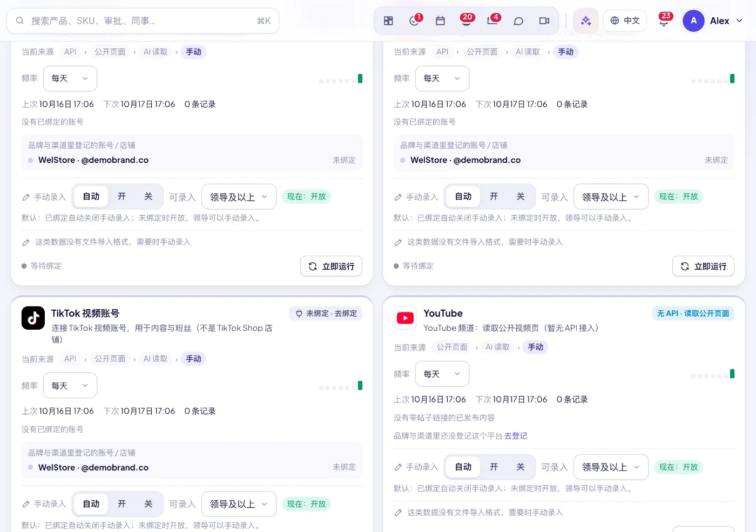
Task: Set TikTok manual entry to 开
Action: click(122, 504)
